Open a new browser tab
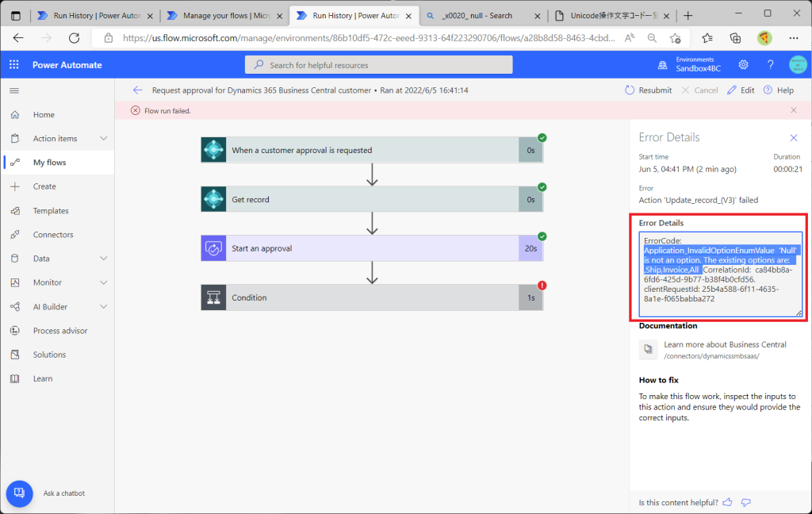Viewport: 812px width, 514px height. click(x=688, y=16)
